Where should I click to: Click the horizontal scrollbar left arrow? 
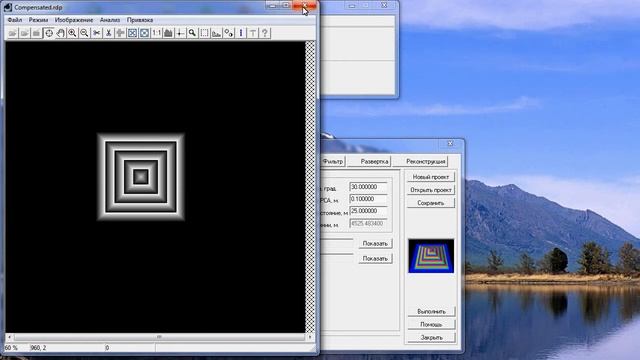point(9,337)
